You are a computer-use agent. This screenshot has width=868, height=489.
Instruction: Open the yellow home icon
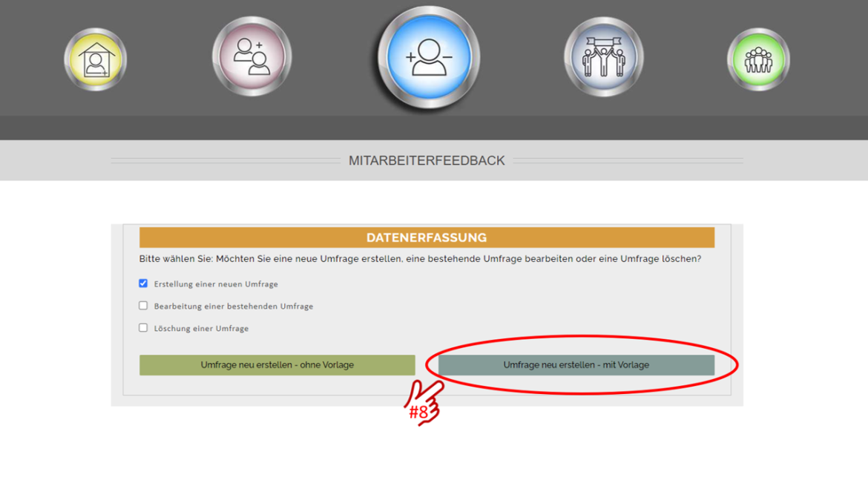point(95,58)
